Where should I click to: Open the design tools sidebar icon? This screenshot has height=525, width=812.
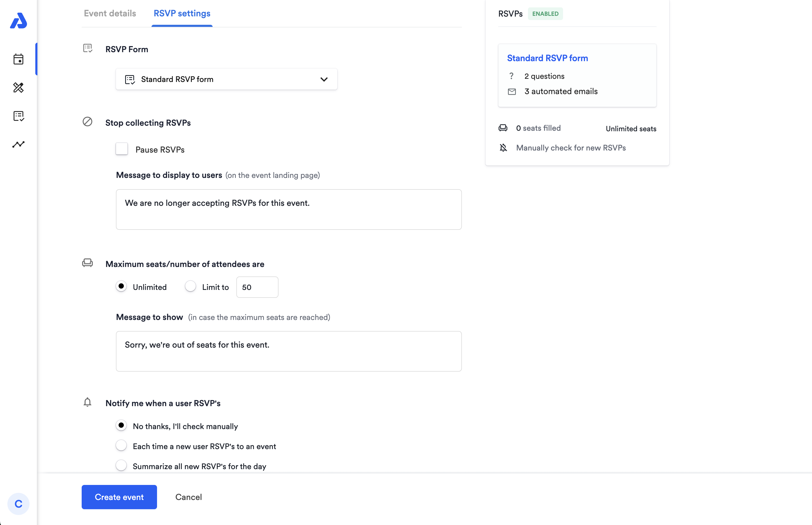[18, 87]
